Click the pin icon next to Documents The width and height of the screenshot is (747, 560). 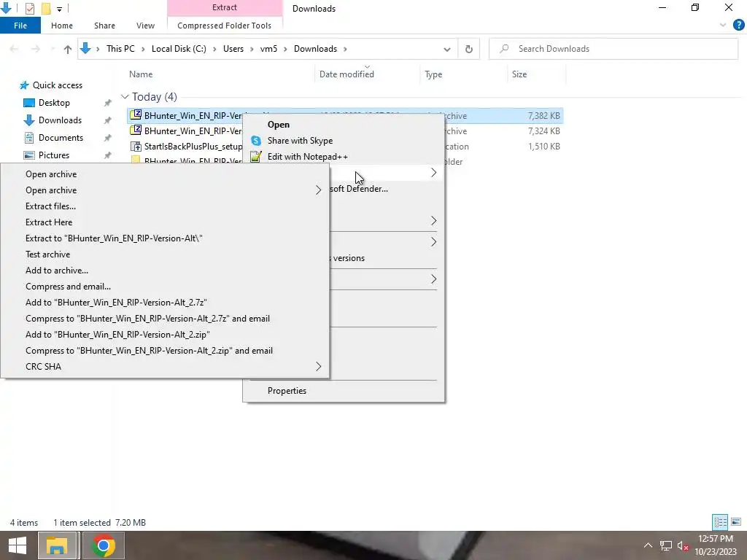108,138
